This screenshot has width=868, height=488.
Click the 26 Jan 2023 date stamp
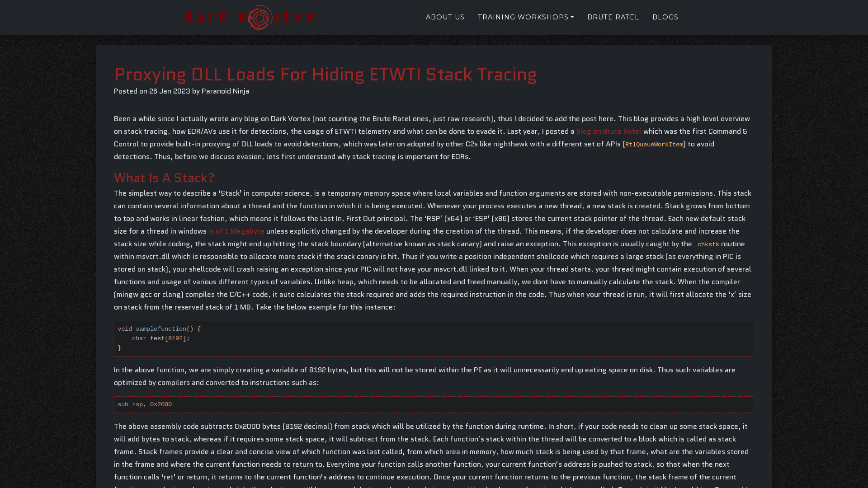click(x=170, y=91)
